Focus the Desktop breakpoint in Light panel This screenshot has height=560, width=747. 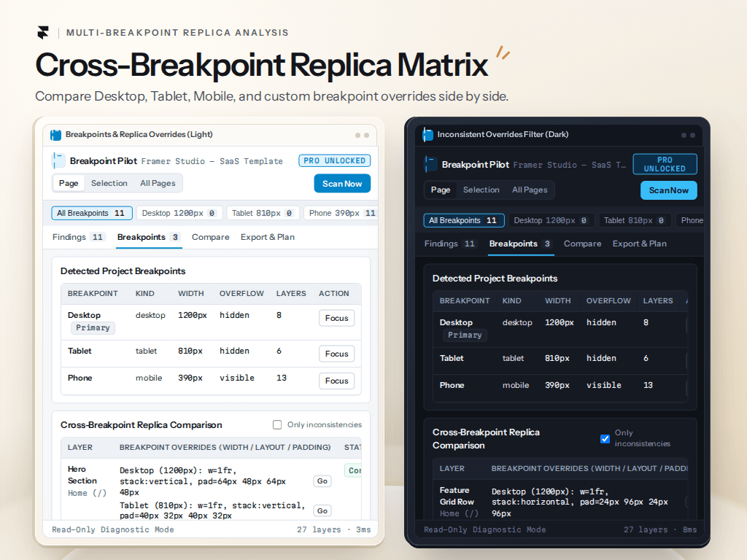coord(336,318)
